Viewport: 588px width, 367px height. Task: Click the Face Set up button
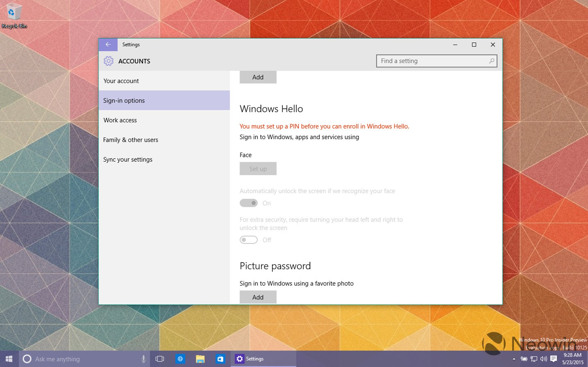(258, 169)
